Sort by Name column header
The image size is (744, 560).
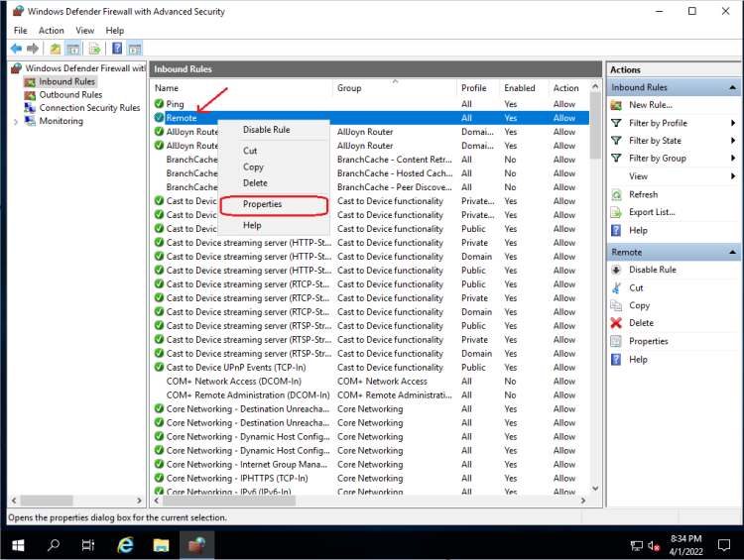coord(241,88)
